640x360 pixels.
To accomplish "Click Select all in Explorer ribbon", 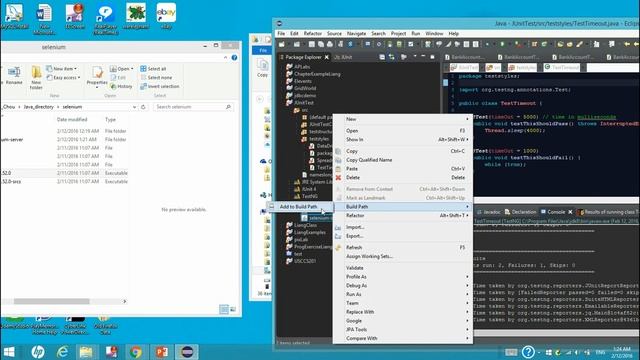I will click(x=153, y=69).
